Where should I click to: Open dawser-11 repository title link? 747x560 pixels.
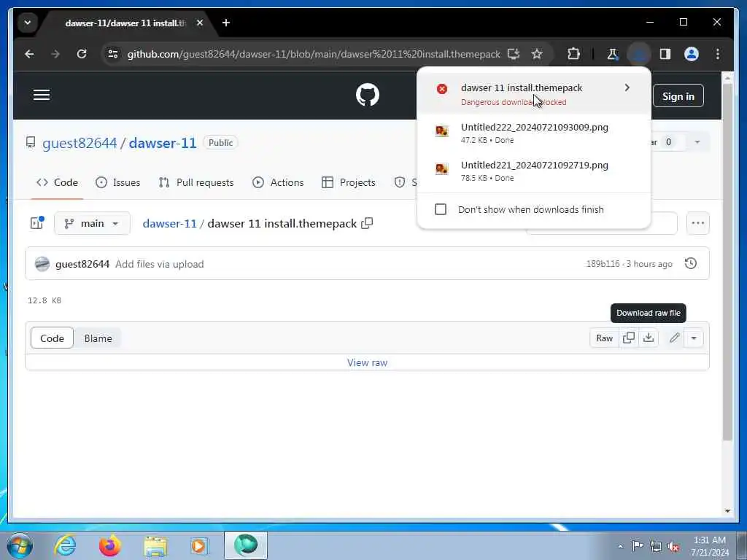click(x=163, y=143)
